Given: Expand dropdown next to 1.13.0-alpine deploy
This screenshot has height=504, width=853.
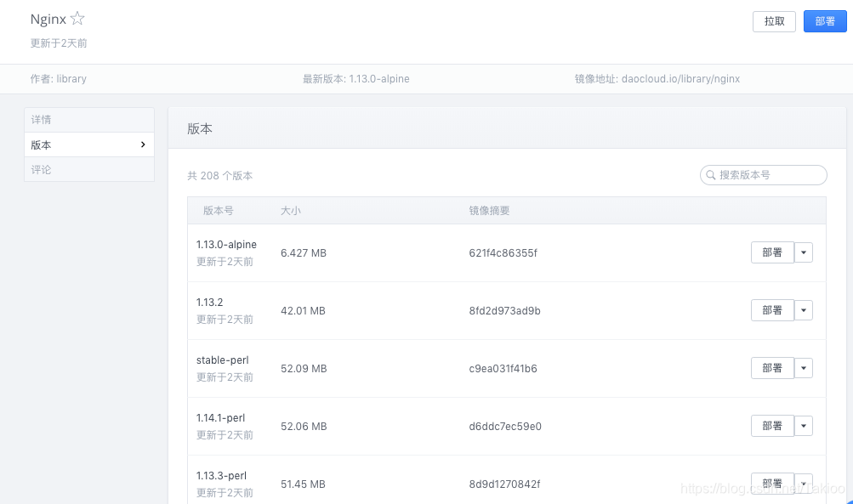Looking at the screenshot, I should pyautogui.click(x=804, y=252).
